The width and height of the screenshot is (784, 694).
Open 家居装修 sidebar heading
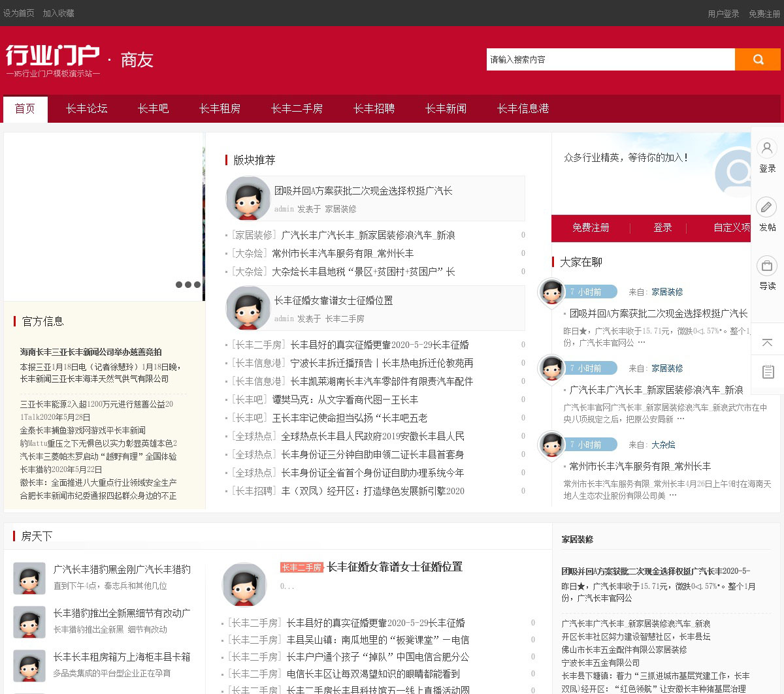coord(578,539)
